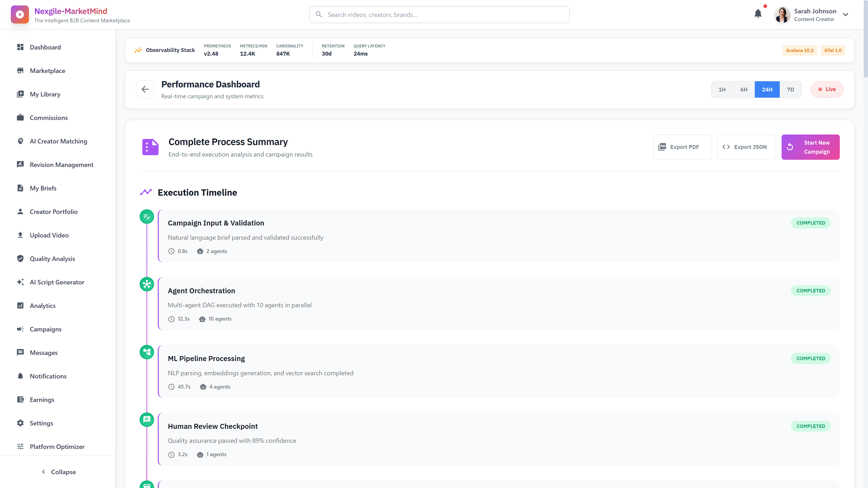Select the 1H time range
The image size is (868, 488).
tap(722, 89)
